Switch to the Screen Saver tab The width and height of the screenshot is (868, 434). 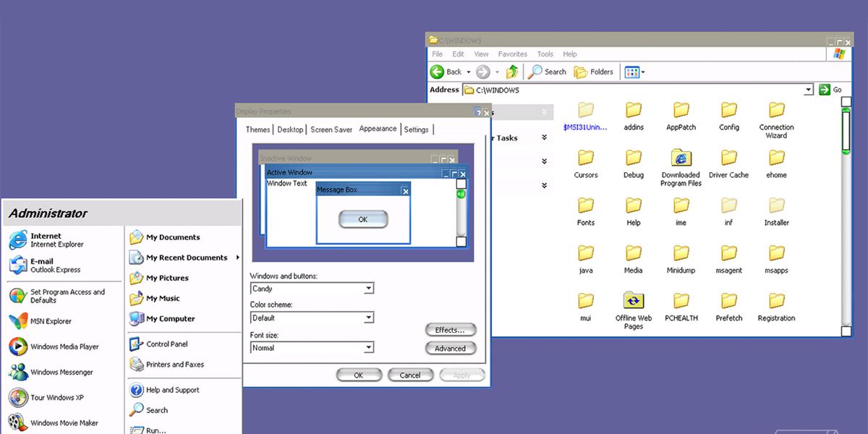pos(331,129)
